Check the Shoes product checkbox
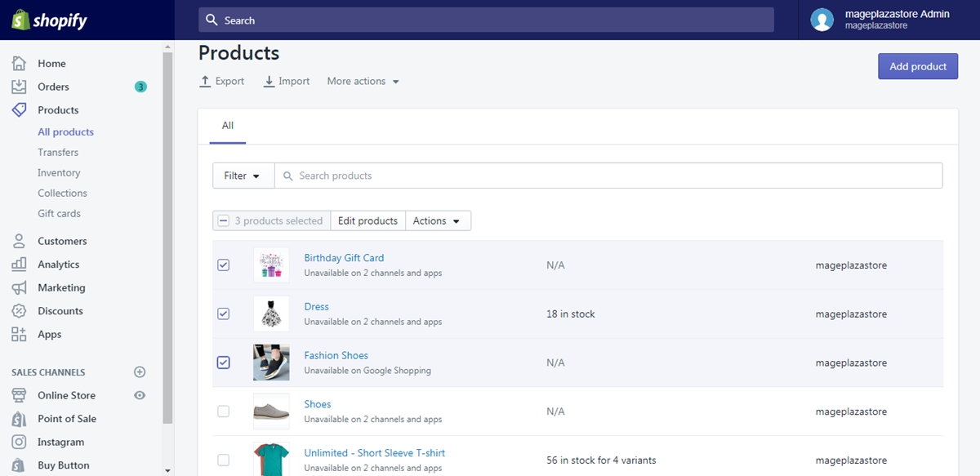The width and height of the screenshot is (980, 476). coord(223,411)
